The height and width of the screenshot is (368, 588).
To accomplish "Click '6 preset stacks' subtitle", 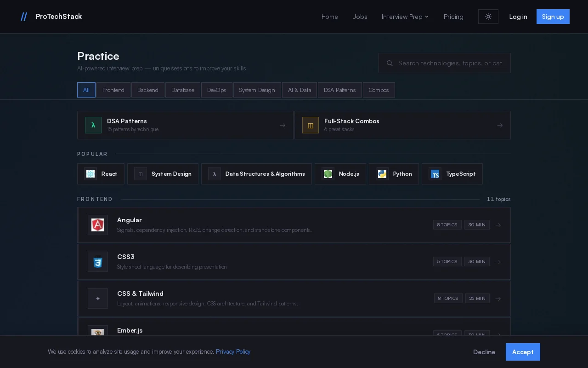I will coord(339,129).
